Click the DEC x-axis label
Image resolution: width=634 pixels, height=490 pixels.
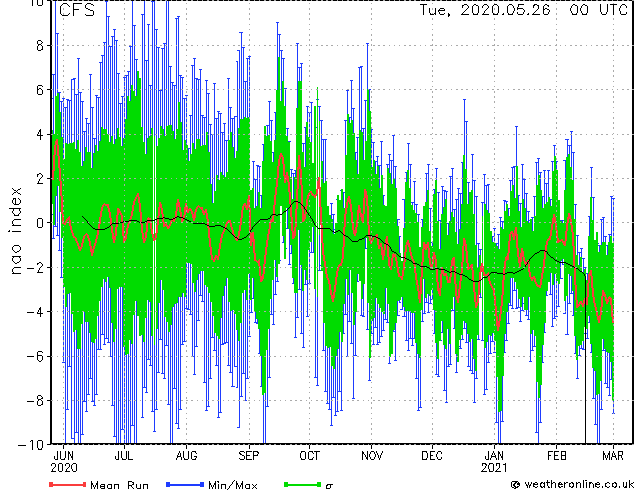pyautogui.click(x=432, y=456)
